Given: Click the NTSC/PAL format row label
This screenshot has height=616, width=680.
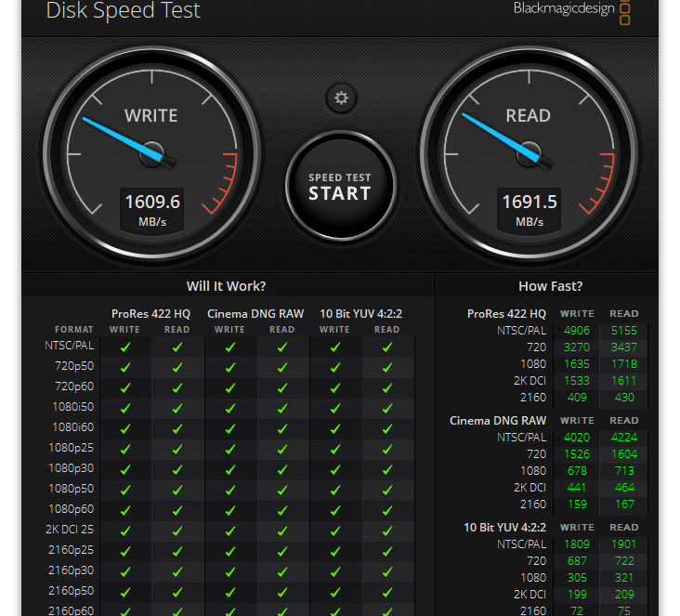Looking at the screenshot, I should click(70, 346).
